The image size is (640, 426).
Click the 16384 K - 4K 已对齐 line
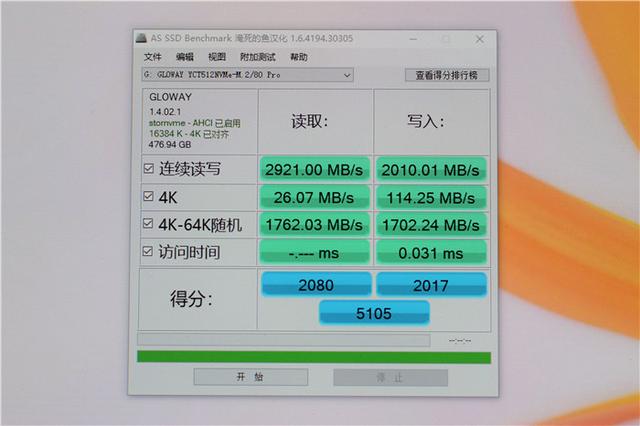(189, 134)
